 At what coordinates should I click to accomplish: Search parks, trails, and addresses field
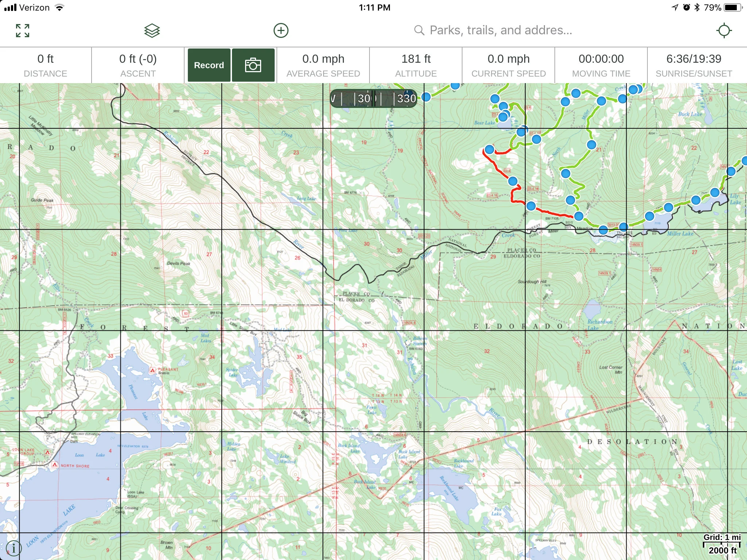coord(500,31)
